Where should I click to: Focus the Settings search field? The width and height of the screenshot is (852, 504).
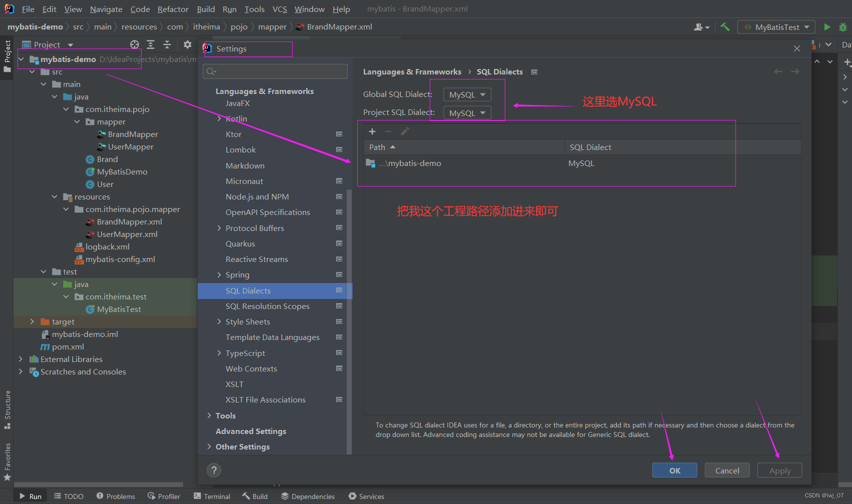pyautogui.click(x=275, y=71)
